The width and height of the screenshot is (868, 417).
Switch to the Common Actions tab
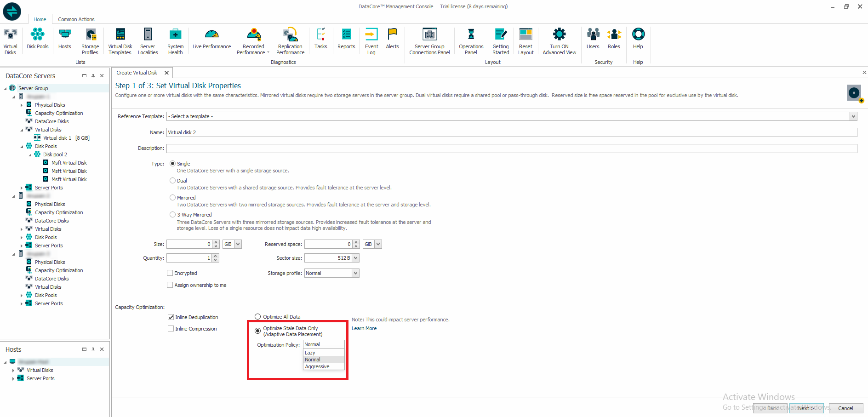click(x=76, y=19)
